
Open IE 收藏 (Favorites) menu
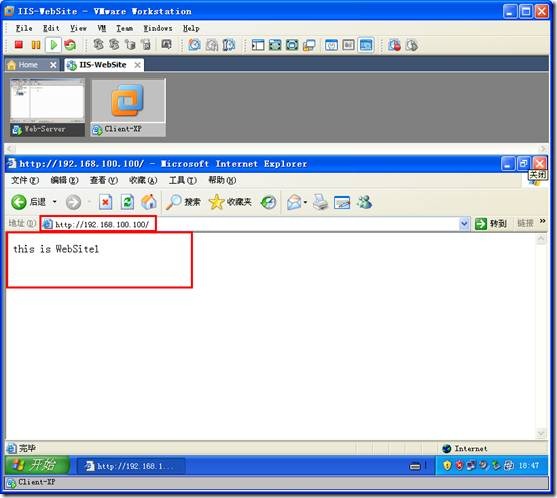(143, 180)
